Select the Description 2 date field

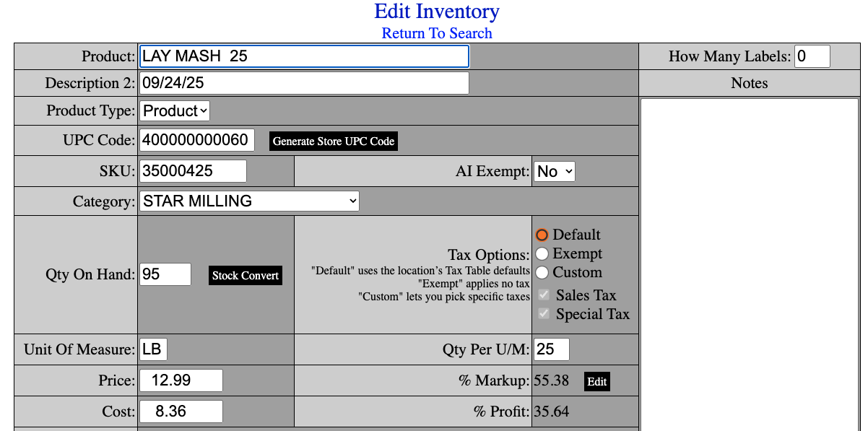click(x=303, y=82)
